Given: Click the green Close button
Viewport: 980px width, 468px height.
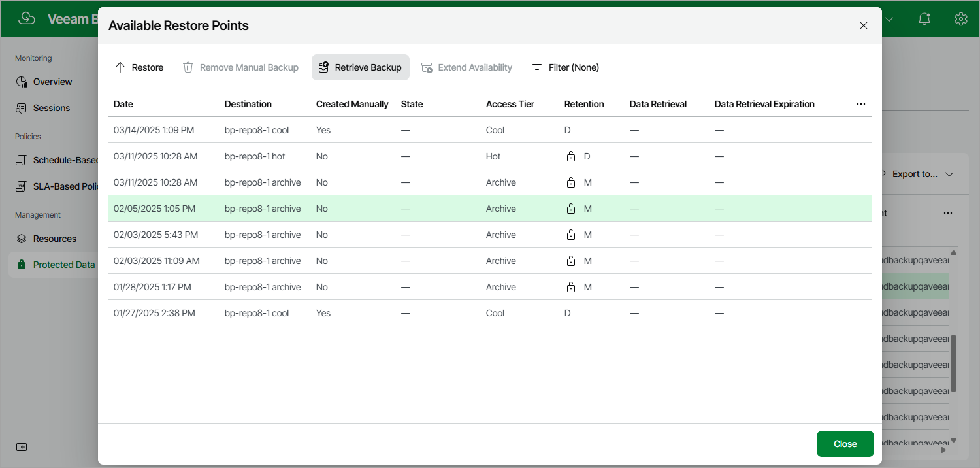Looking at the screenshot, I should point(845,444).
